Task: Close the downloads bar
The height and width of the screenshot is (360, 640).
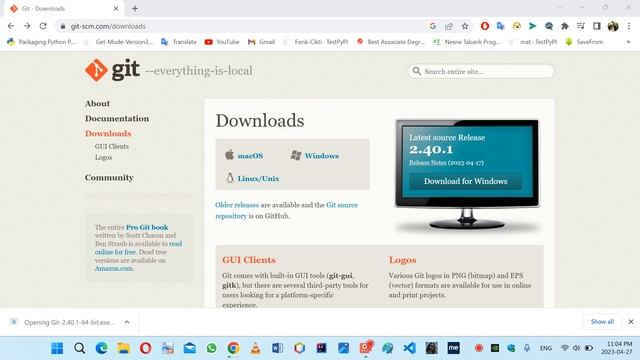Action: pyautogui.click(x=631, y=322)
